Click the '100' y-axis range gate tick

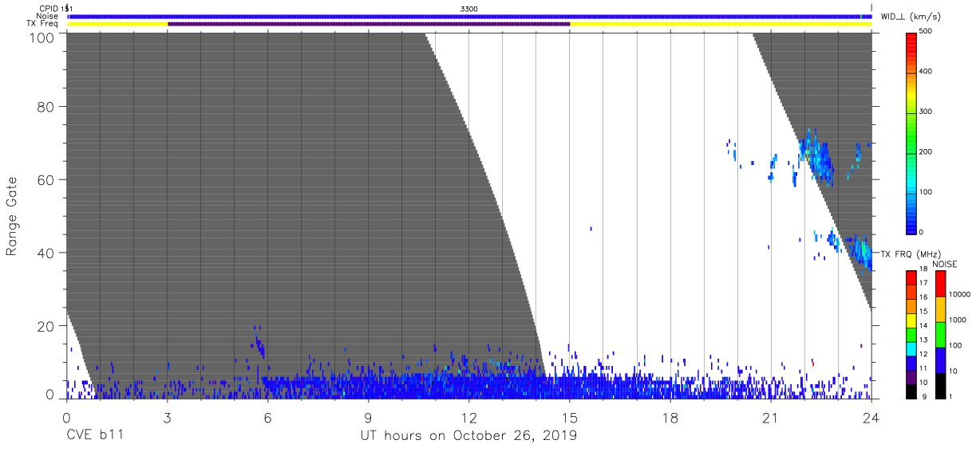coord(42,37)
